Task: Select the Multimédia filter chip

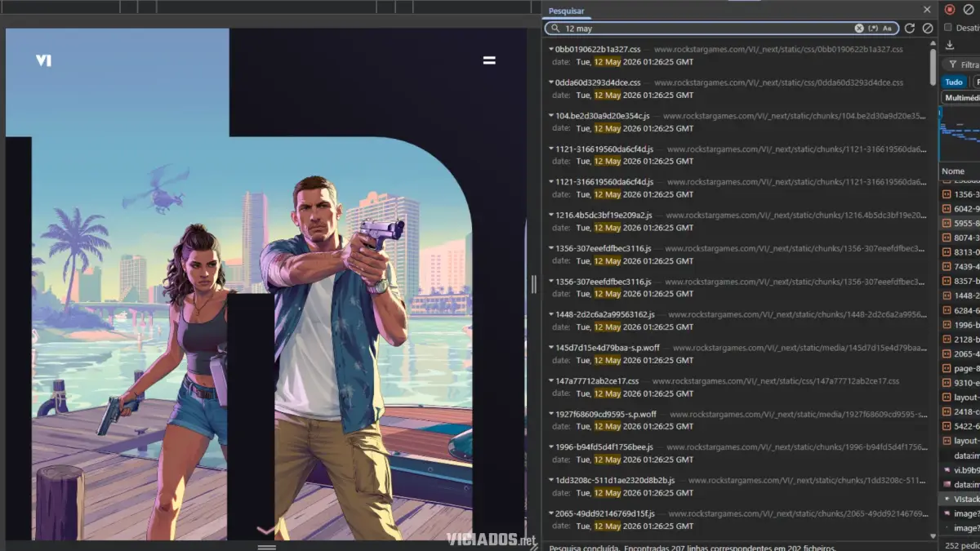Action: click(x=961, y=98)
